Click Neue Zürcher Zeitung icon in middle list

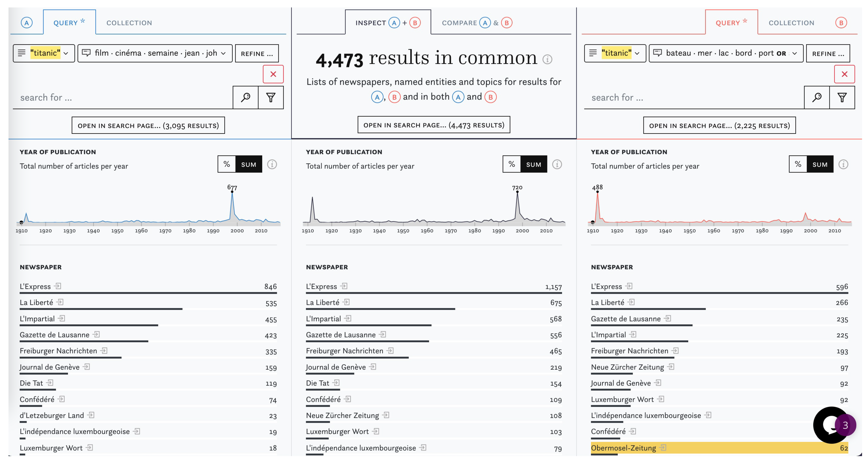point(386,415)
